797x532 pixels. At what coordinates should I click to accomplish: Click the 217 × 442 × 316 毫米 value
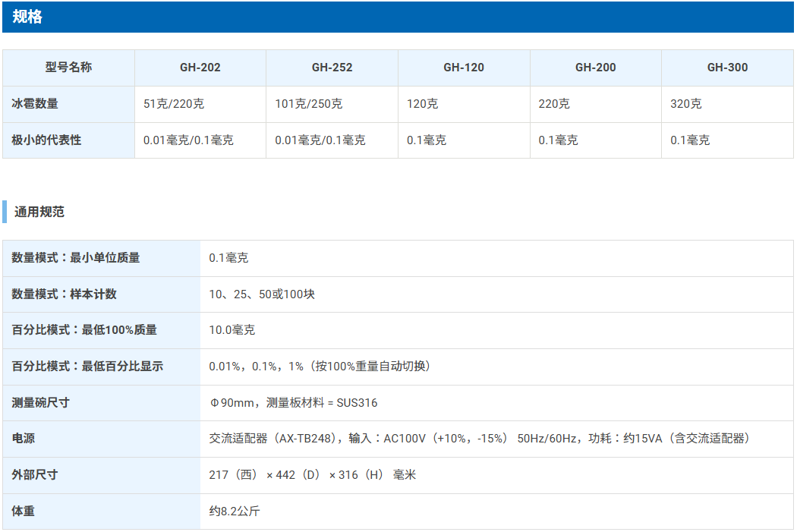point(313,474)
